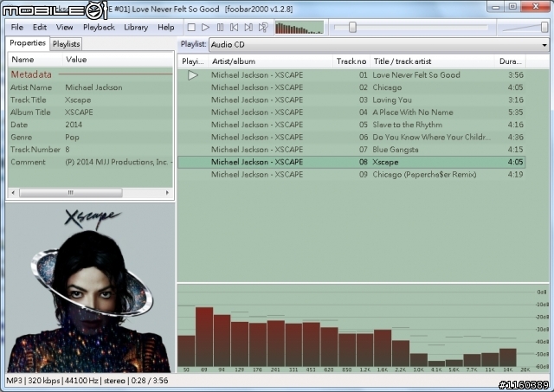Click the Album Title value XSCAPE
Screen dimensions: 554x392
pyautogui.click(x=79, y=112)
